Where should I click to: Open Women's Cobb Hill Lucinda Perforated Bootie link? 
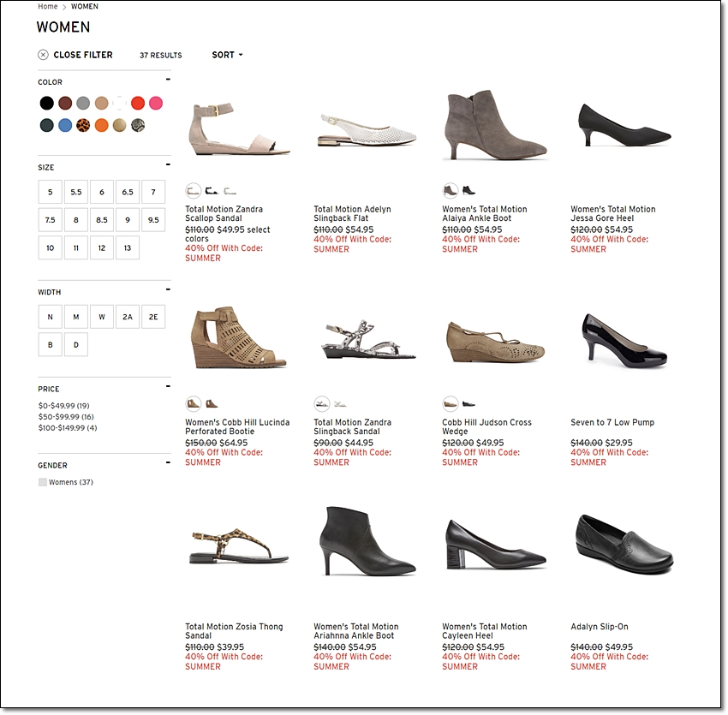click(x=237, y=426)
